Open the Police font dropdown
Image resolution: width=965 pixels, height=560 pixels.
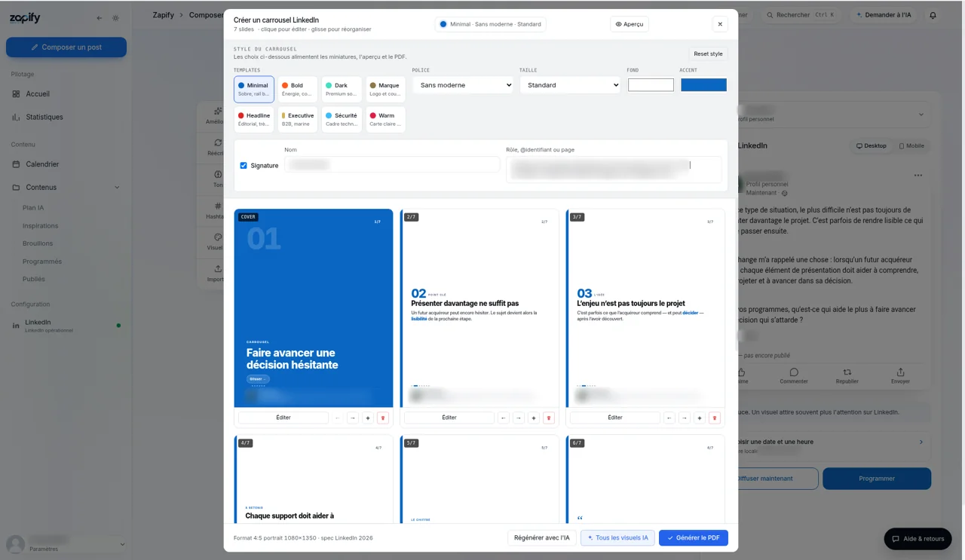pyautogui.click(x=463, y=85)
